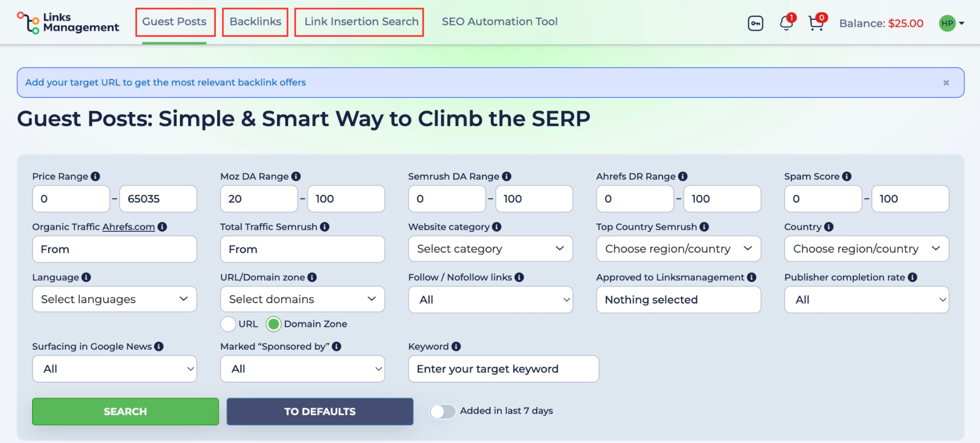The image size is (980, 443).
Task: Focus the Semrush DA minimum field
Action: click(x=447, y=199)
